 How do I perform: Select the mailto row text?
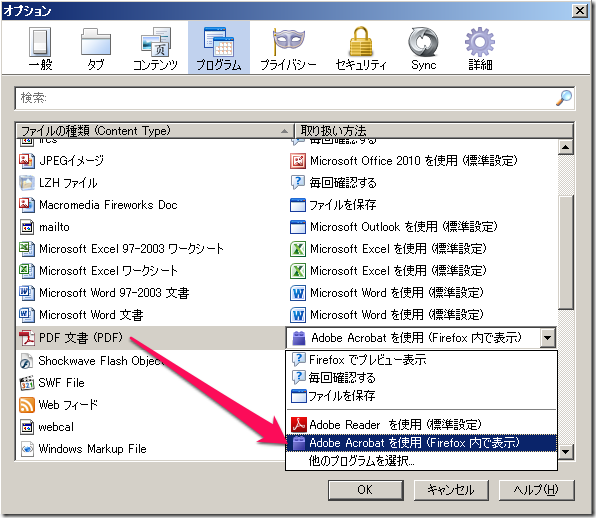click(54, 227)
